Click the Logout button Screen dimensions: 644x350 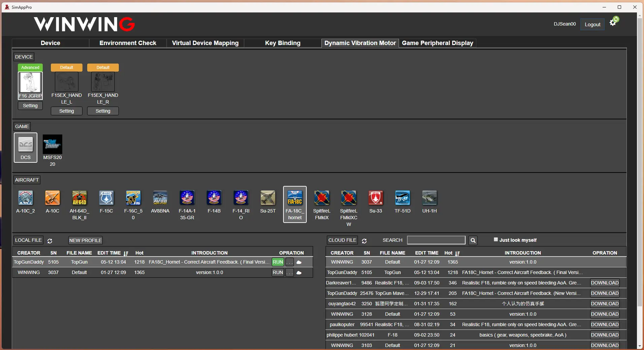[592, 24]
